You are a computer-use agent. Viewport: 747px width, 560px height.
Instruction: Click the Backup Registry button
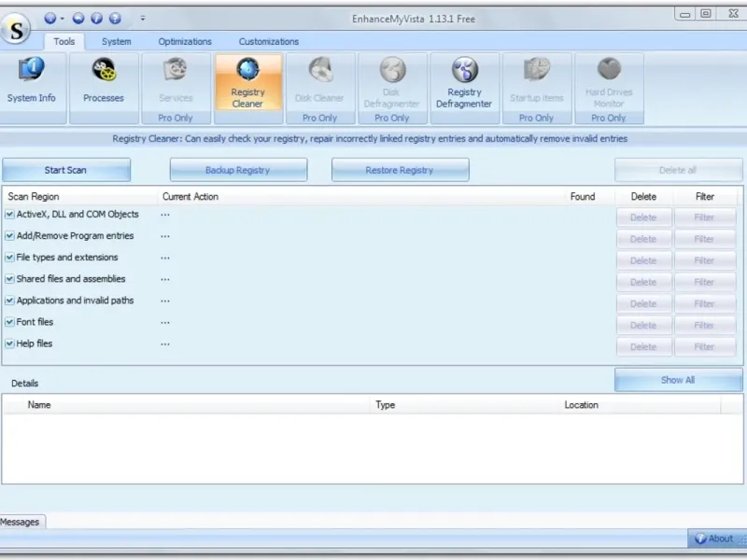238,170
